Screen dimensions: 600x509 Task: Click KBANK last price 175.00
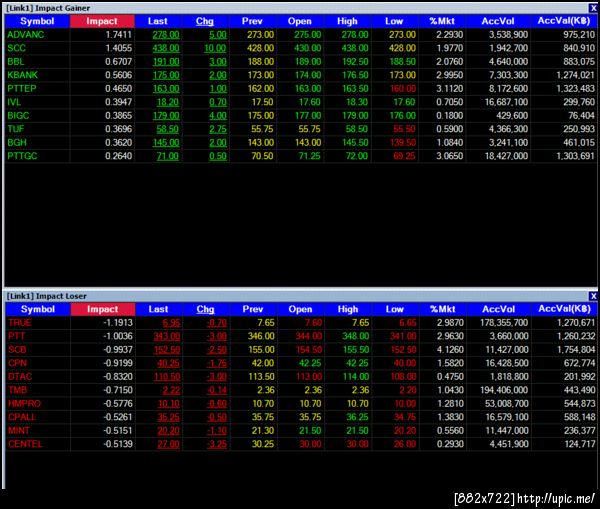coord(166,75)
